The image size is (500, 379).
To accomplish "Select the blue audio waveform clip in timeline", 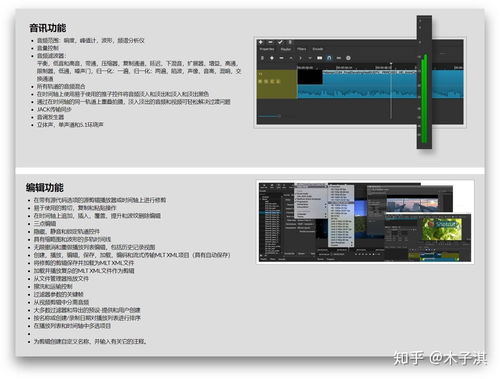I will point(380,84).
